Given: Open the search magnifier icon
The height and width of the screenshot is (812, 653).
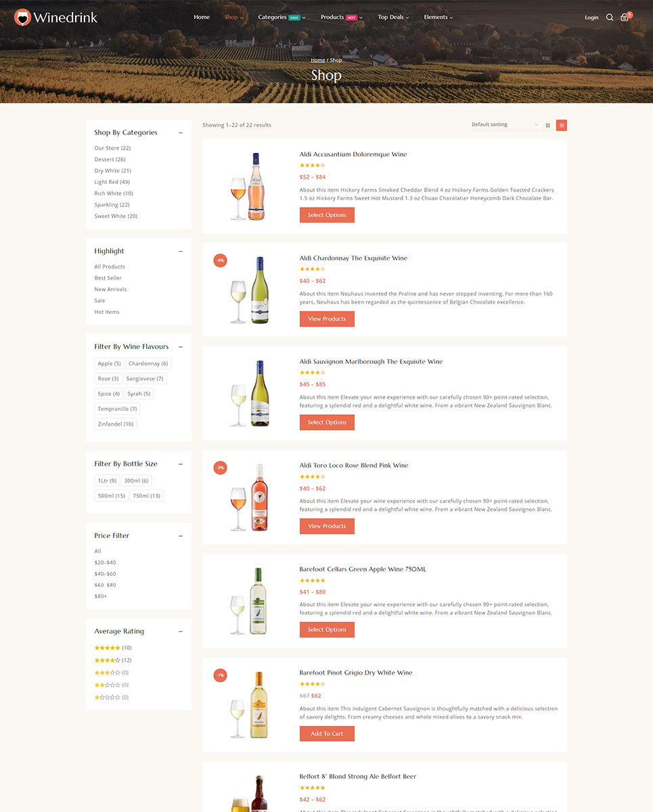Looking at the screenshot, I should point(610,18).
